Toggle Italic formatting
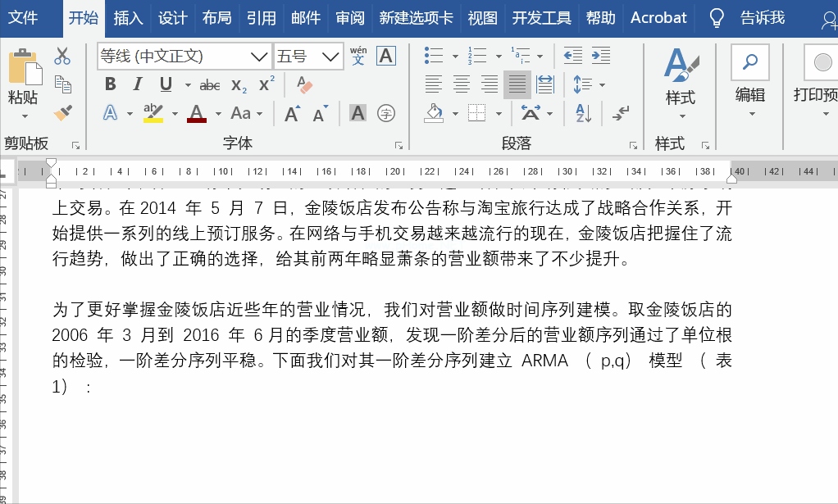The width and height of the screenshot is (838, 504). pos(138,84)
